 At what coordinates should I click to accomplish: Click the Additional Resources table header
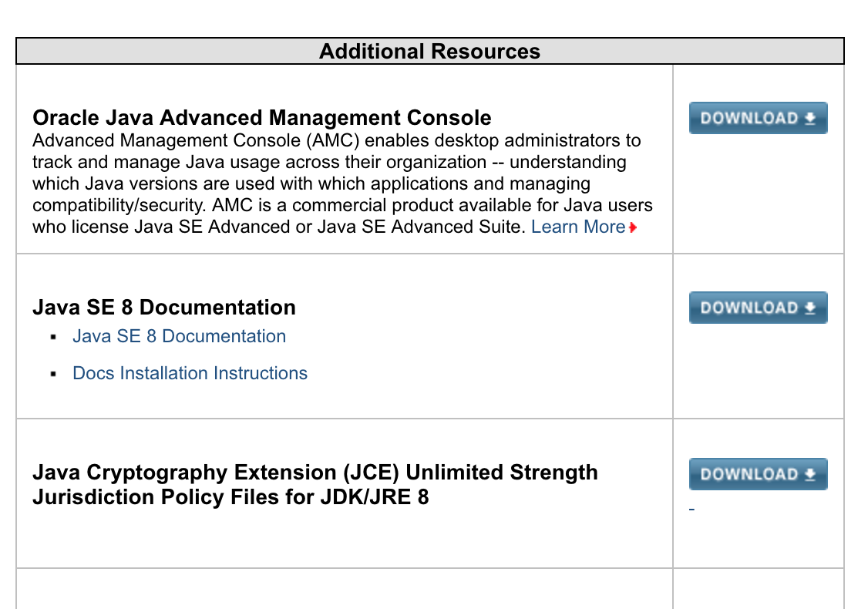[429, 52]
